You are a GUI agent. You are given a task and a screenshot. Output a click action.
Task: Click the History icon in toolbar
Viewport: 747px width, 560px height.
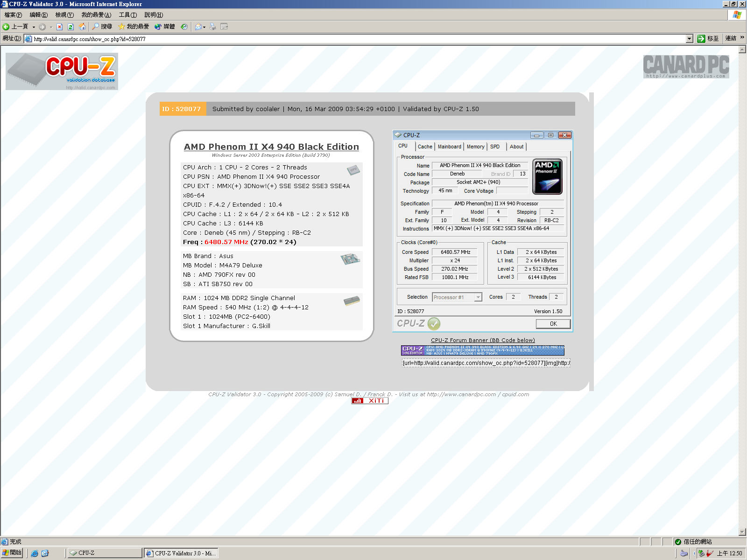click(184, 27)
